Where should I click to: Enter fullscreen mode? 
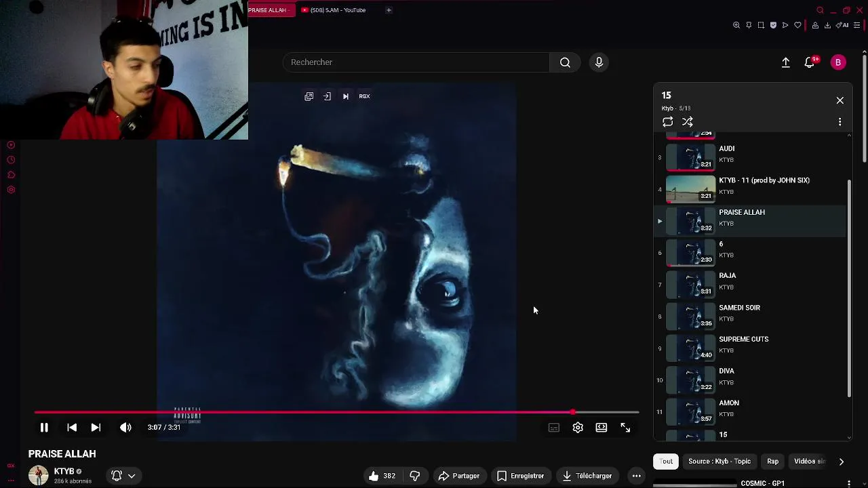tap(625, 428)
